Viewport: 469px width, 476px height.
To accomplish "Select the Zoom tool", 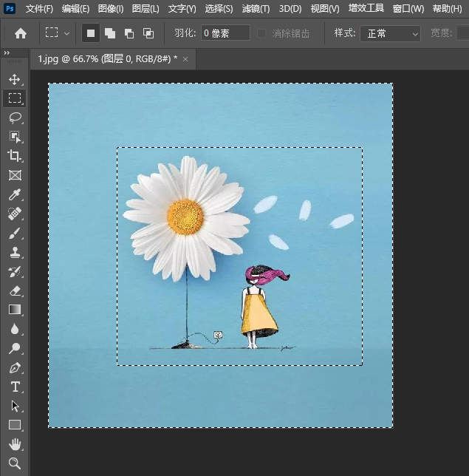I will 15,463.
